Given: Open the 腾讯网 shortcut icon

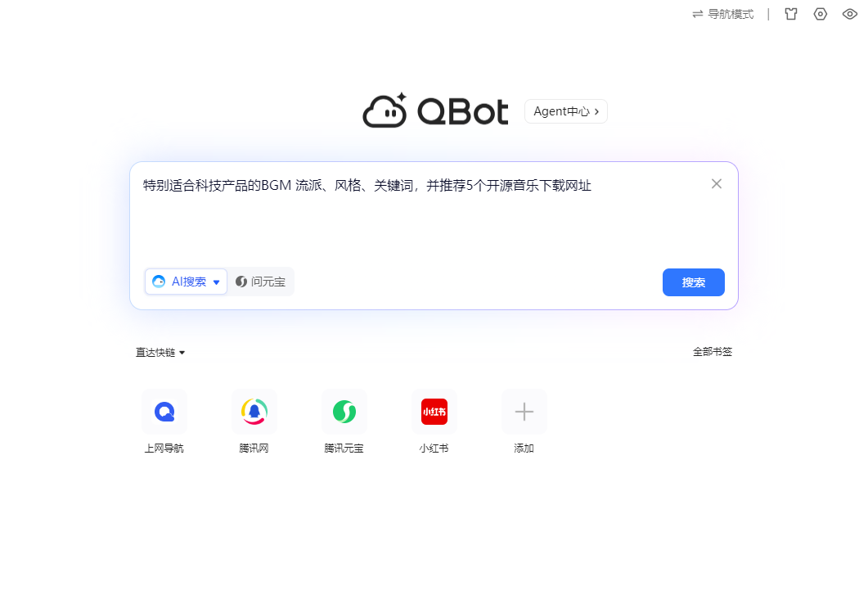Looking at the screenshot, I should (254, 412).
